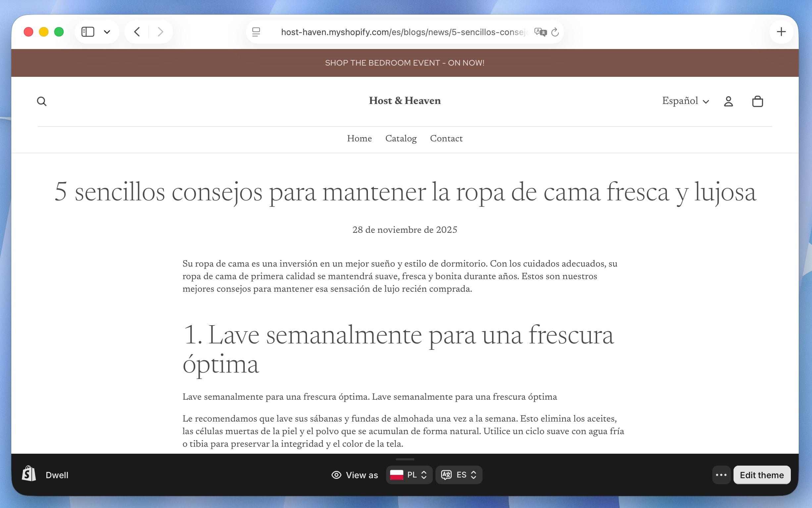Open the PL country dropdown
The height and width of the screenshot is (508, 812).
(409, 475)
